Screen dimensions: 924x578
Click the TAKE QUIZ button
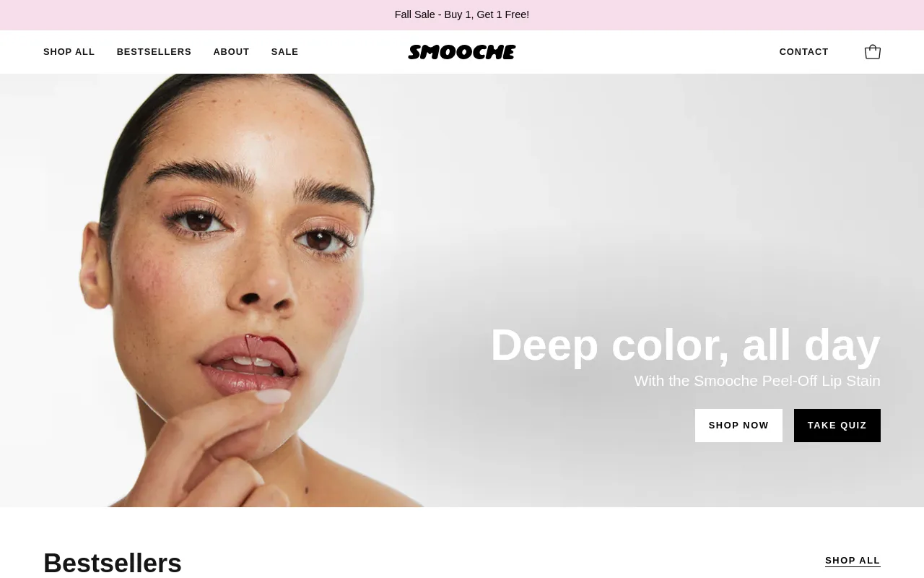(837, 426)
